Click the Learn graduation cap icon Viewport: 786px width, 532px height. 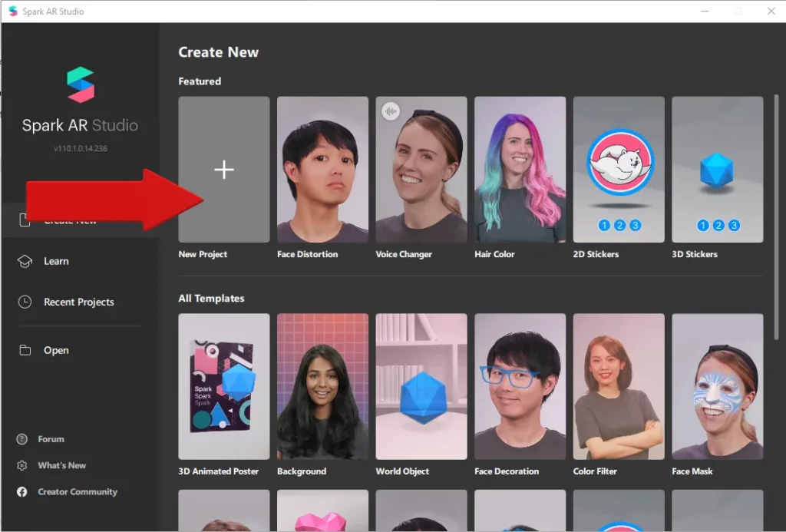click(x=25, y=261)
